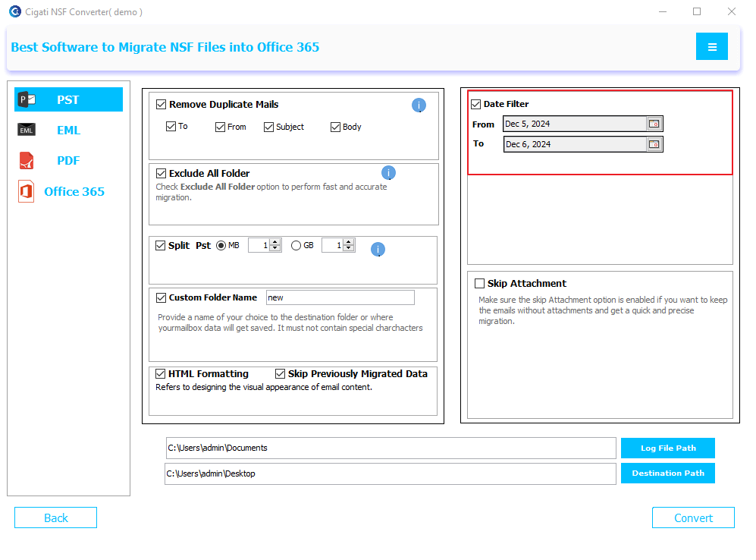Select the MB split size radio button

coord(221,246)
